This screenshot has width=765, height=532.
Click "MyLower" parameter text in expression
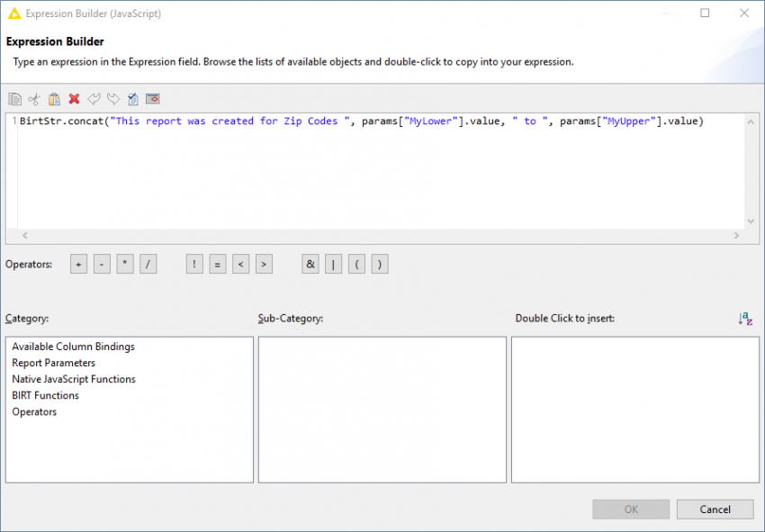431,121
